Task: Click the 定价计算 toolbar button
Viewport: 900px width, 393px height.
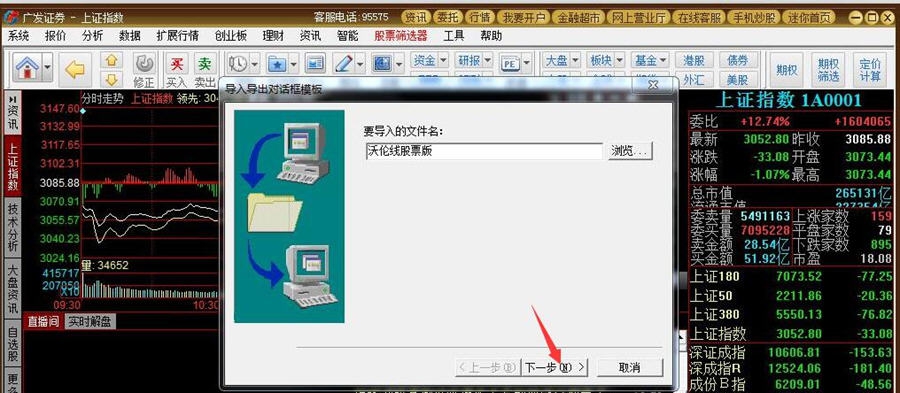Action: click(x=870, y=70)
